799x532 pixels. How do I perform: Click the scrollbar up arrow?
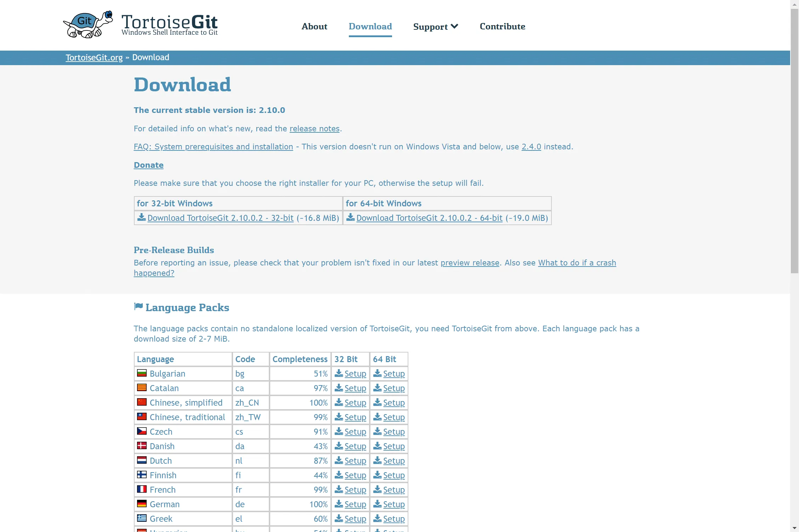click(x=795, y=4)
